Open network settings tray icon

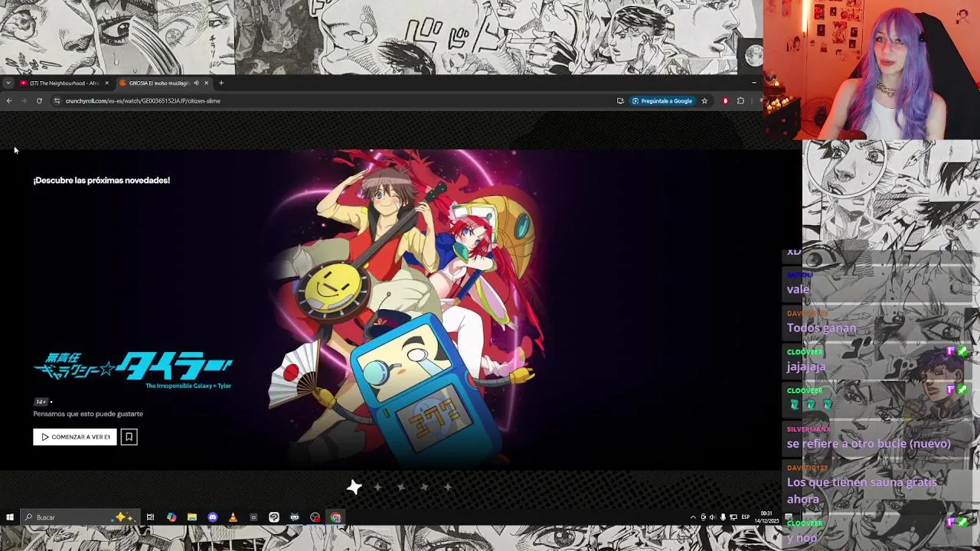coord(733,517)
